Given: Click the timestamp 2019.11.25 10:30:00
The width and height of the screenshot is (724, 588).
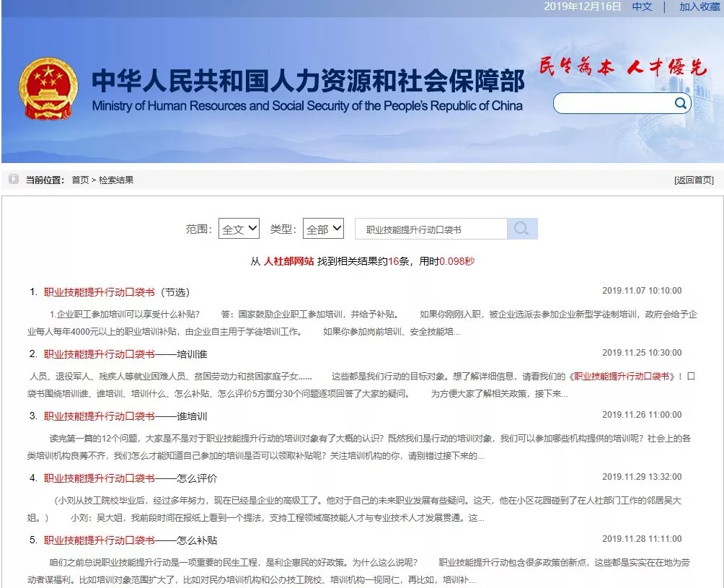Looking at the screenshot, I should [642, 352].
